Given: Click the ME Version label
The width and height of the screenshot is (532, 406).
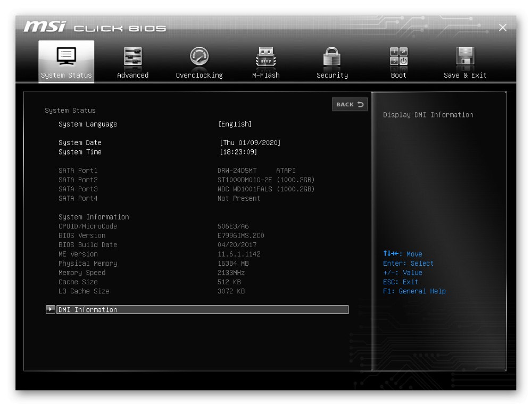Looking at the screenshot, I should point(78,254).
